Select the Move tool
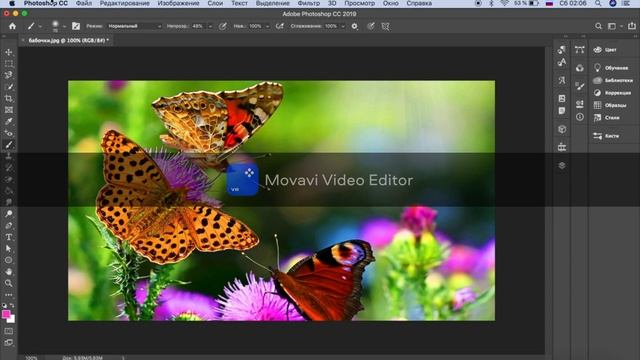This screenshot has height=360, width=640. click(x=9, y=52)
